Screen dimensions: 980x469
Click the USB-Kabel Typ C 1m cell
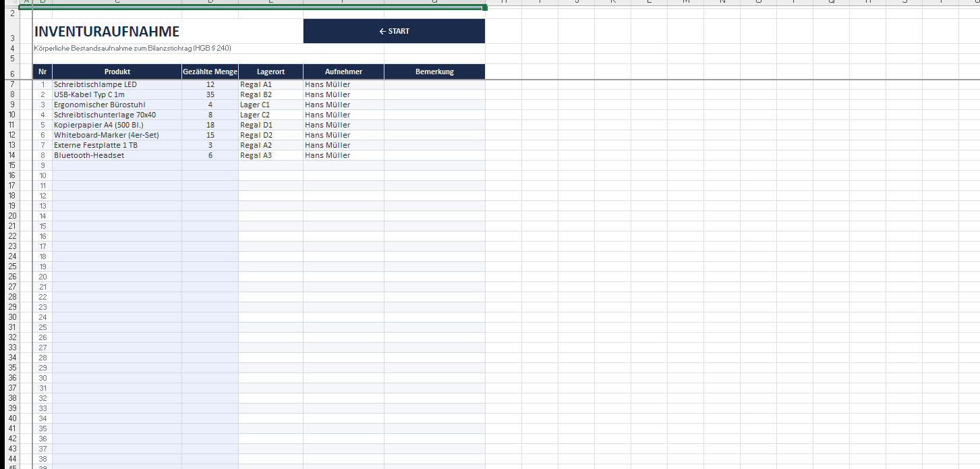(89, 94)
